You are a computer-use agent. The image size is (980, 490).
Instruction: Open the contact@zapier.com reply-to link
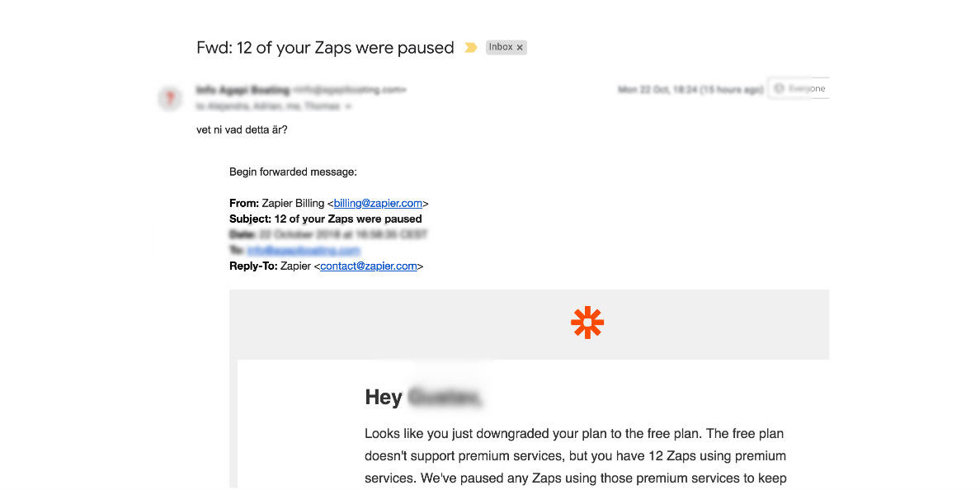click(x=369, y=266)
